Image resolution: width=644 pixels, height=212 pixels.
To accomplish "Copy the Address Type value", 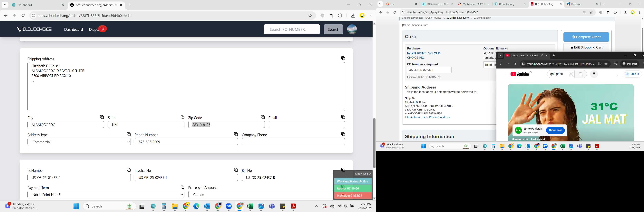I will (129, 134).
